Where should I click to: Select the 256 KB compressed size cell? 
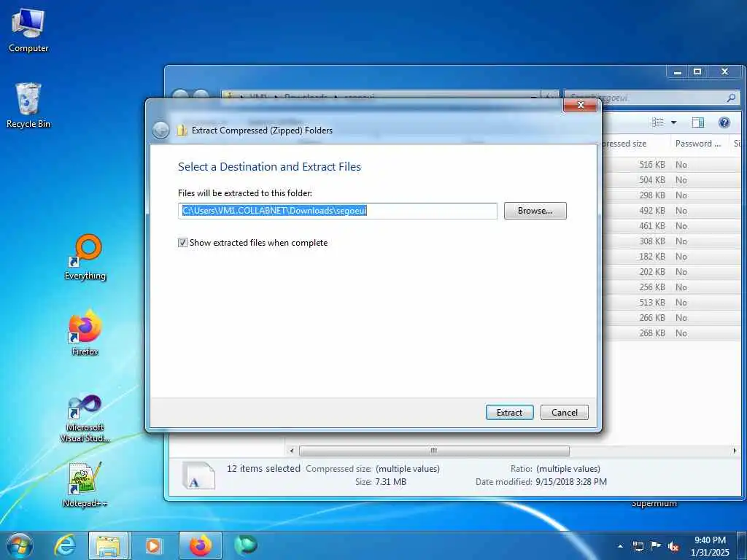(x=651, y=287)
